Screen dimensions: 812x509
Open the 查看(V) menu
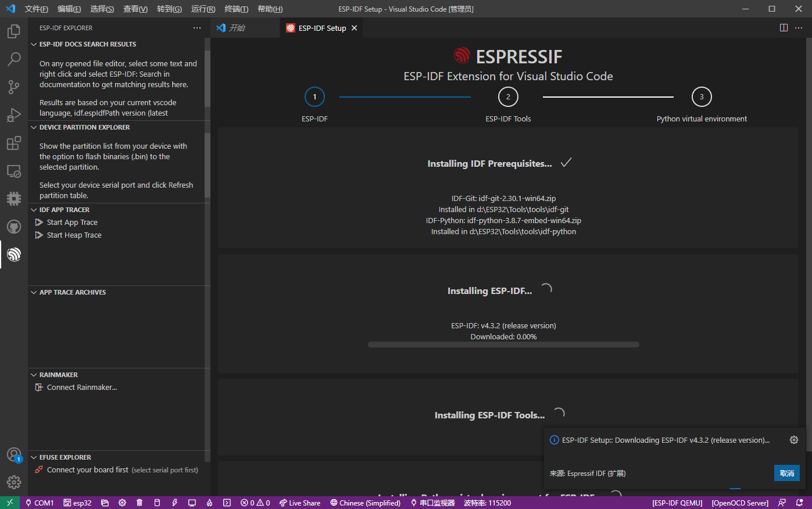tap(135, 9)
